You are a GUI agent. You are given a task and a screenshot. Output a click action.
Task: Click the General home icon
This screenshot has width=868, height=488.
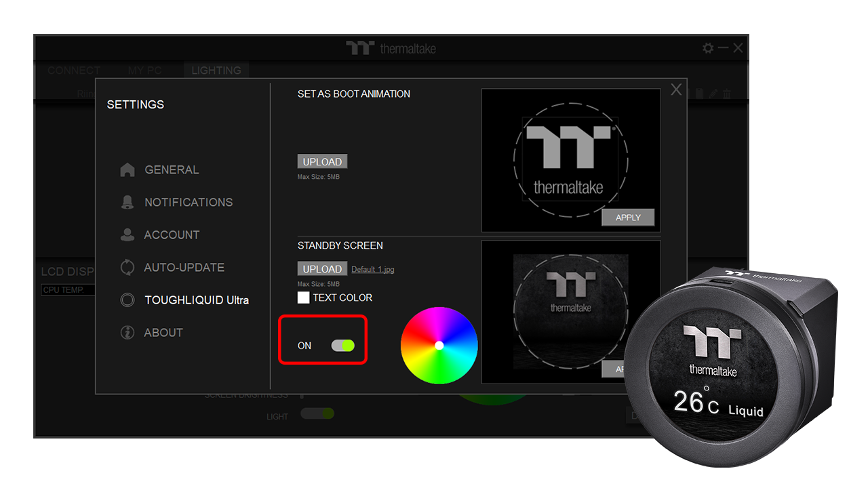(x=127, y=170)
